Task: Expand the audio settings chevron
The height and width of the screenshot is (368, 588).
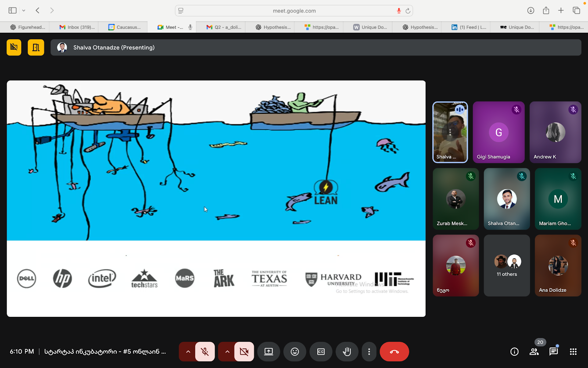Action: tap(188, 352)
